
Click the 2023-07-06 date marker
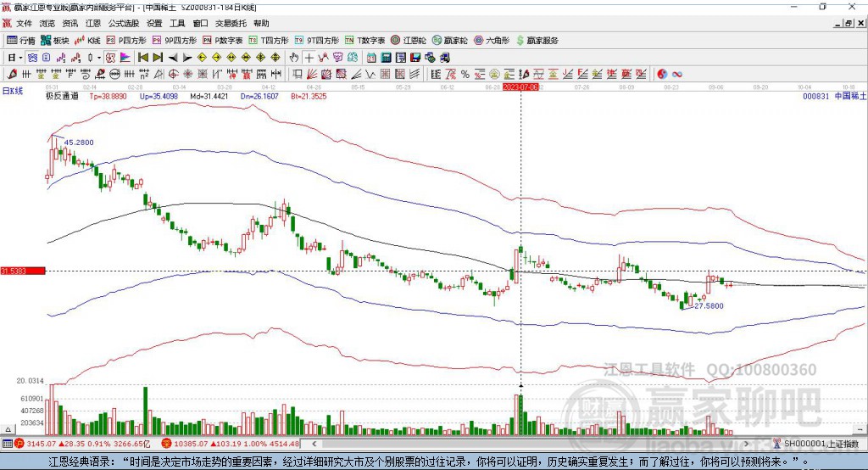click(520, 87)
